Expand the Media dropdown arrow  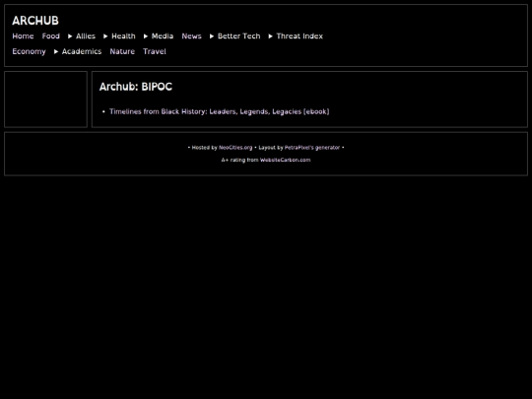[x=146, y=36]
